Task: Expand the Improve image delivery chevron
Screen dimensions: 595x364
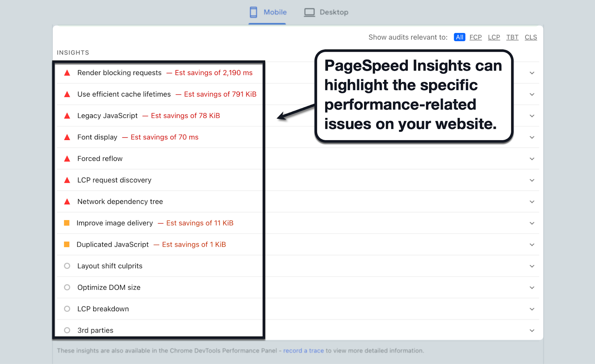Action: coord(532,223)
